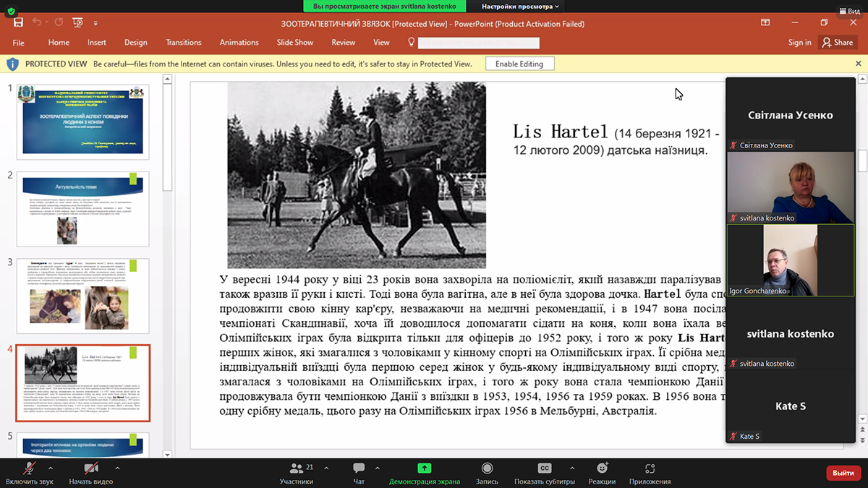Click the red 'Выйти' leave button
This screenshot has width=868, height=488.
click(843, 473)
